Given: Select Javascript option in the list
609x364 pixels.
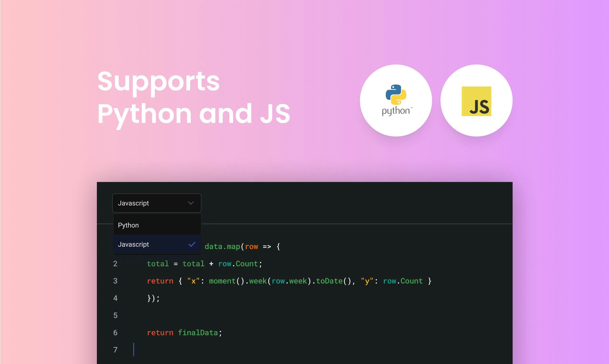Looking at the screenshot, I should 157,244.
